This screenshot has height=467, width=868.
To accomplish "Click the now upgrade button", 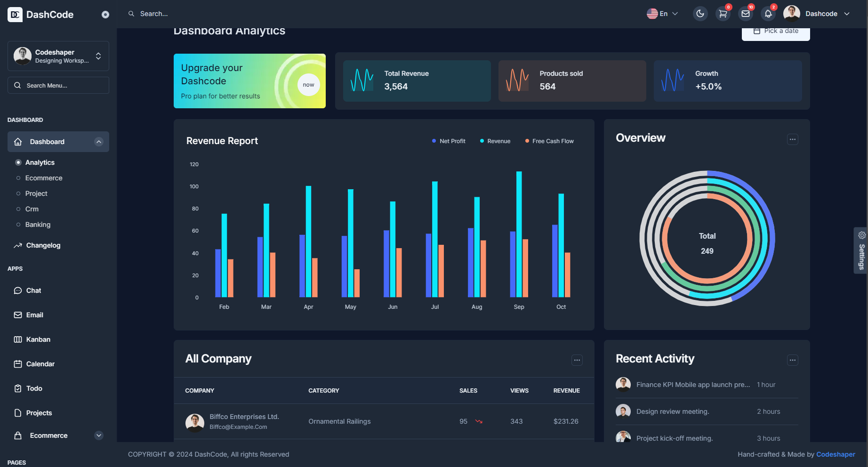I will tap(308, 85).
